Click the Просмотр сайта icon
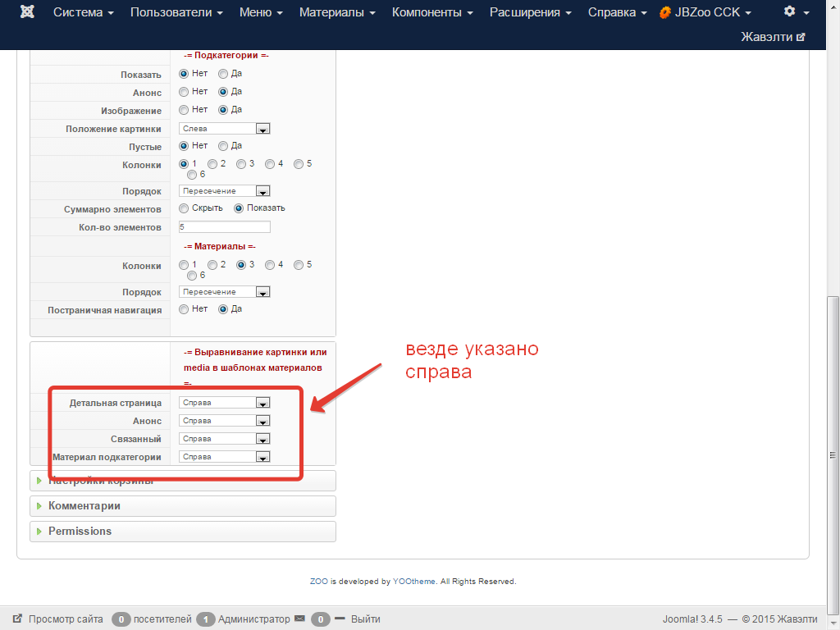The width and height of the screenshot is (840, 630). (x=17, y=619)
